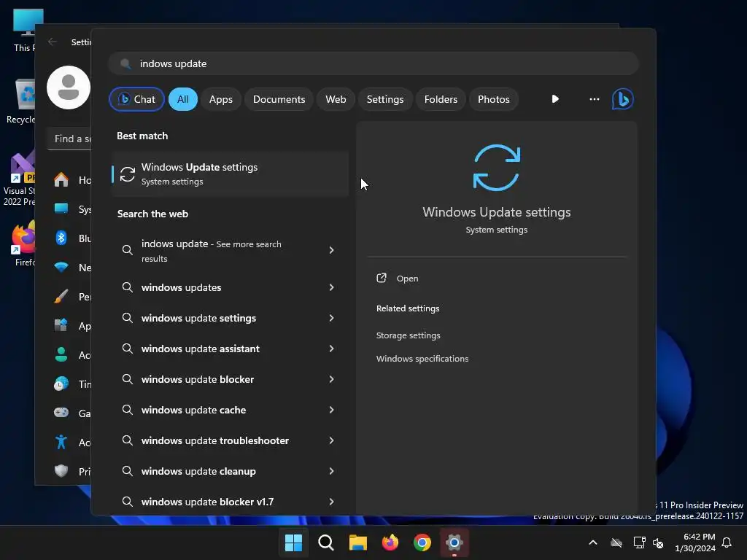
Task: Switch to the Photos filter tab
Action: tap(494, 99)
